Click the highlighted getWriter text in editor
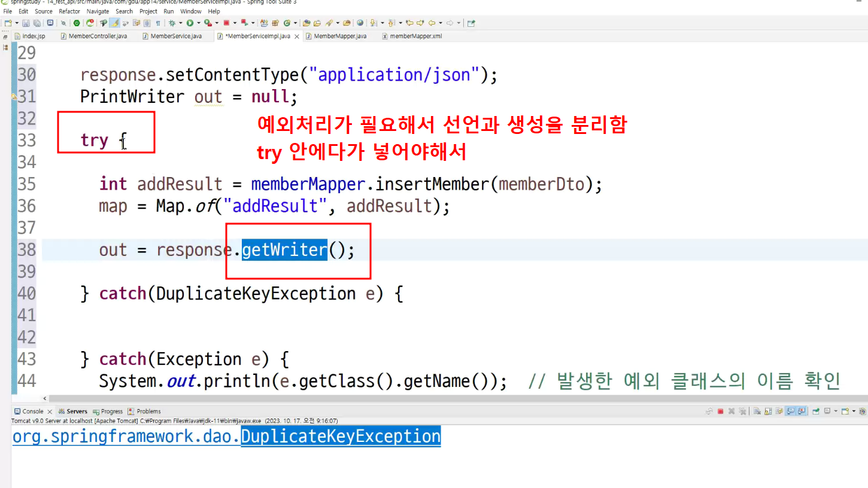Viewport: 868px width, 488px height. click(284, 249)
